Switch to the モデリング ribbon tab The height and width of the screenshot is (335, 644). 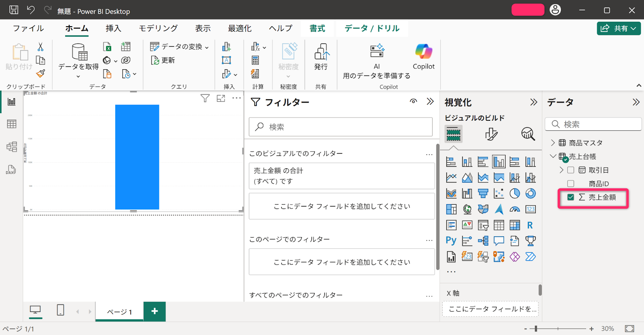pos(158,28)
